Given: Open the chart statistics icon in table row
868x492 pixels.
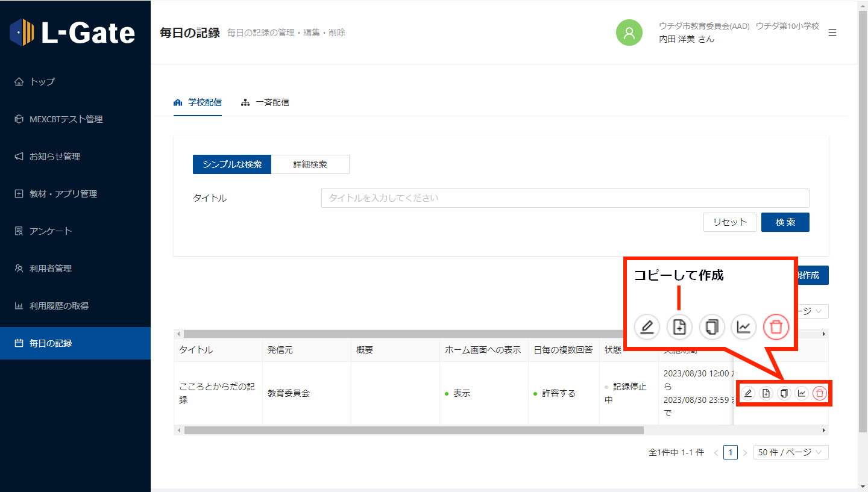Looking at the screenshot, I should coord(802,394).
